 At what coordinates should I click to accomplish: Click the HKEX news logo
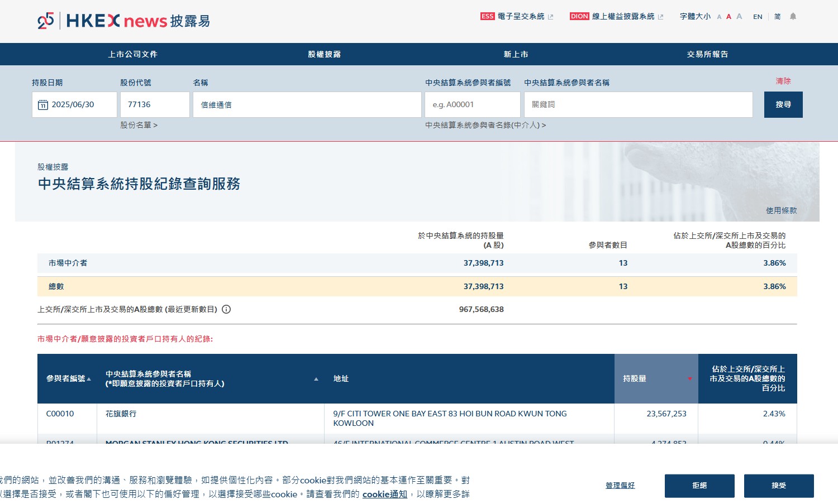point(123,21)
